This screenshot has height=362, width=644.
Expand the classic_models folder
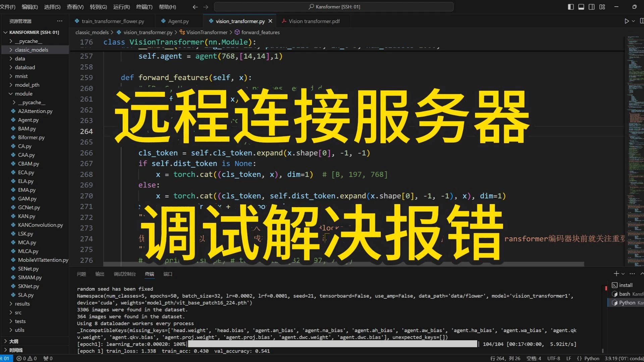point(35,50)
